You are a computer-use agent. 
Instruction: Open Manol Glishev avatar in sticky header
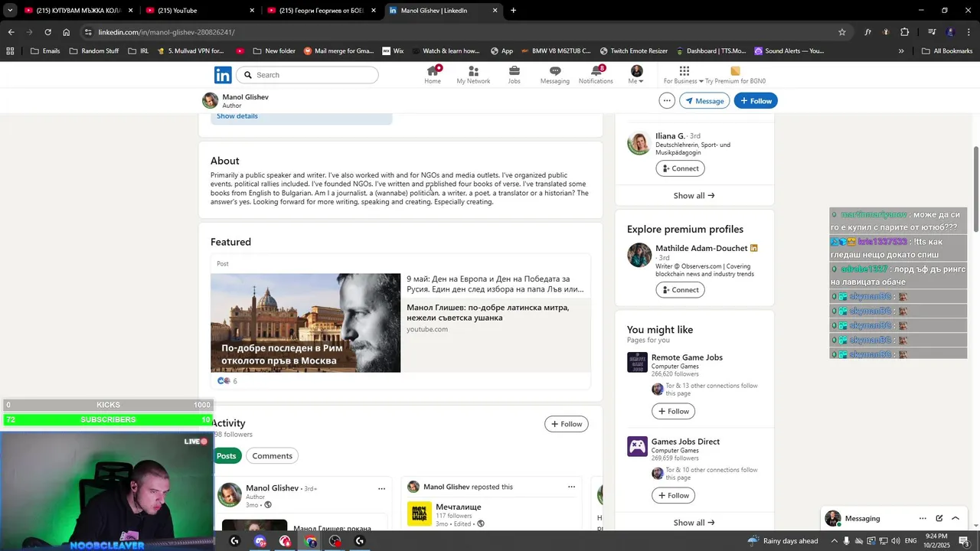click(x=210, y=101)
